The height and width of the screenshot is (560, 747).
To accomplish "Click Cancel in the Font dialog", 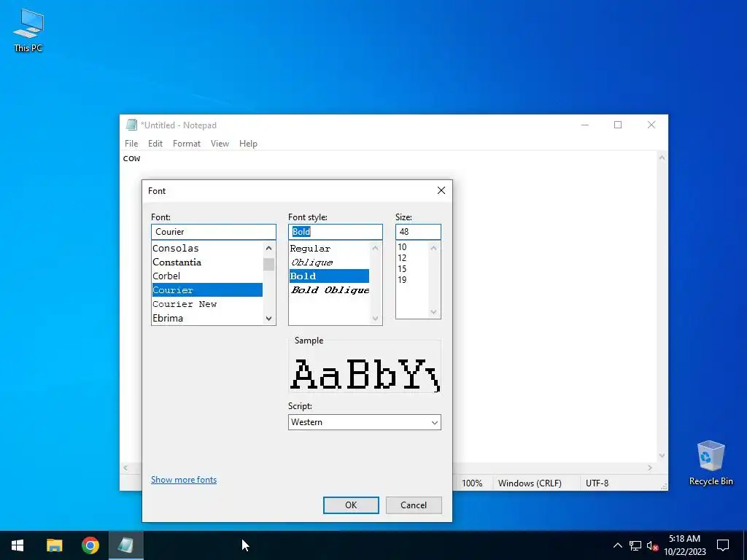I will pyautogui.click(x=414, y=505).
